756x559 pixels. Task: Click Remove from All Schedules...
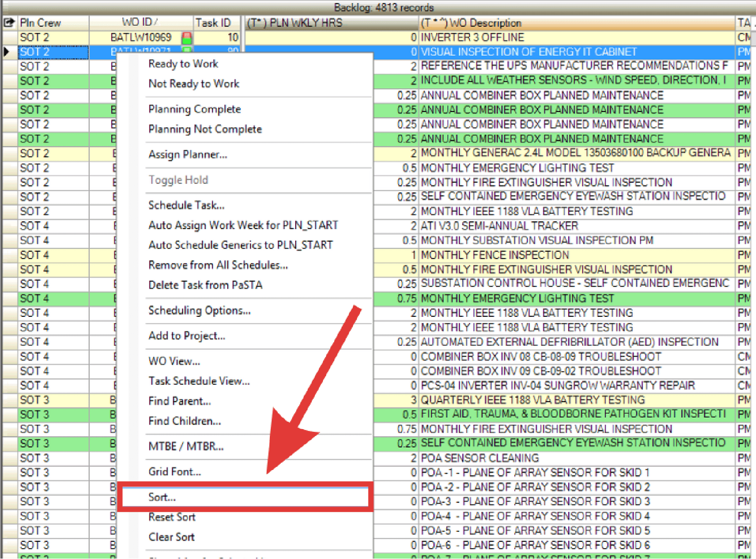[218, 265]
